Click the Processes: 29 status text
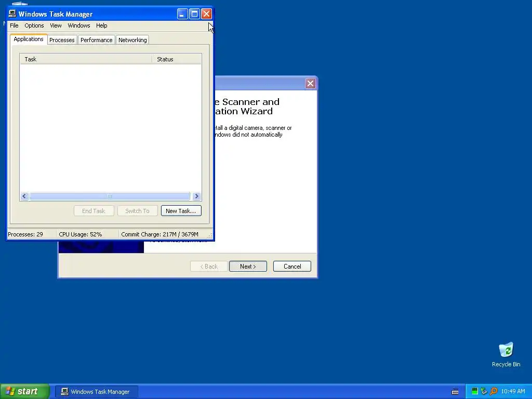This screenshot has width=532, height=399. coord(25,234)
